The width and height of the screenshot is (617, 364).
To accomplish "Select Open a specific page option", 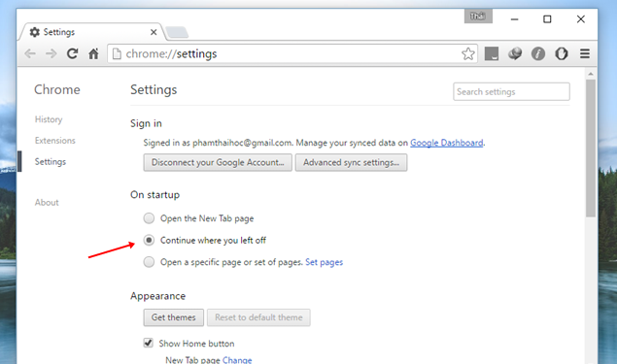I will pos(149,262).
